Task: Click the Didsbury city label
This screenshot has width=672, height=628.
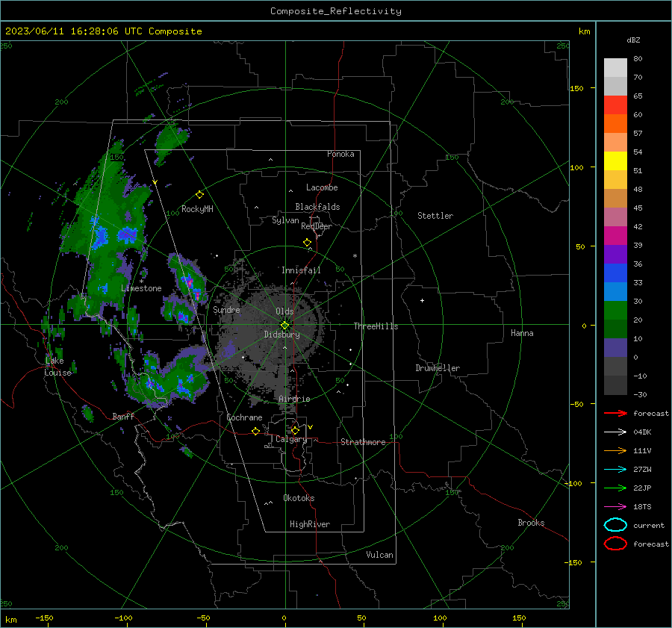Action: pos(282,335)
